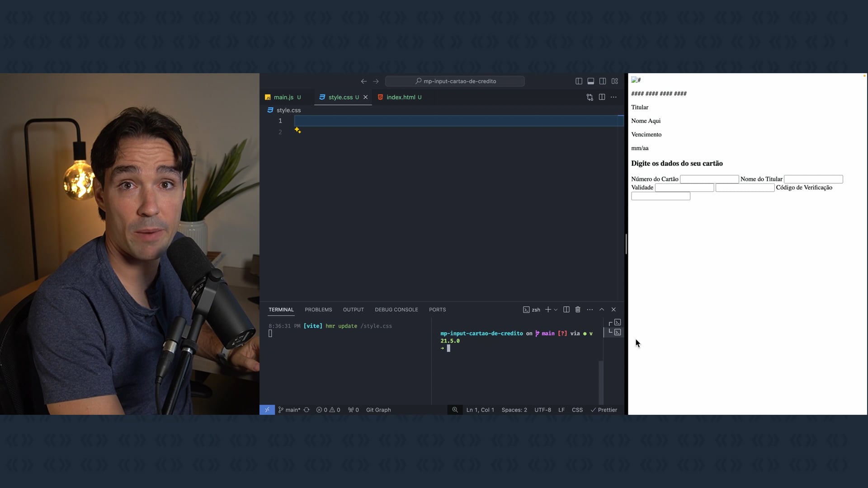Click the 'Titular' label in preview
The image size is (868, 488).
click(x=640, y=107)
